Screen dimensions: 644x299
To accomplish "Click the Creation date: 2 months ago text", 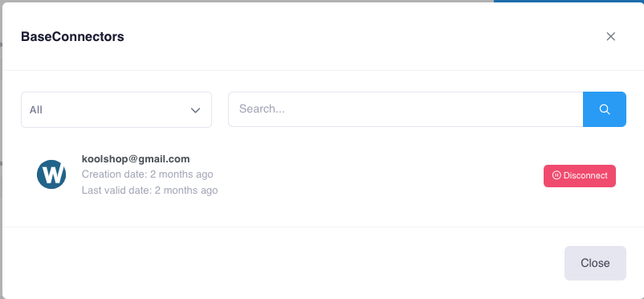I will pyautogui.click(x=148, y=174).
